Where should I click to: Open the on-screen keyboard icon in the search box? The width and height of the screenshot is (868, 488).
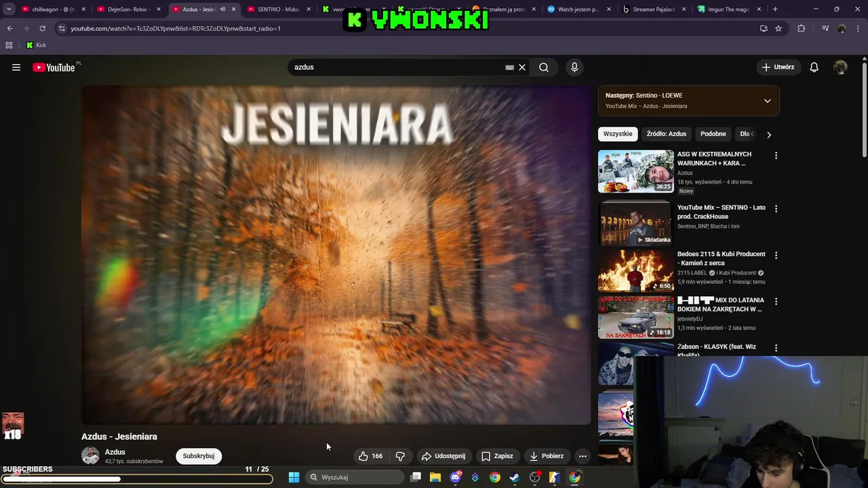(x=509, y=67)
